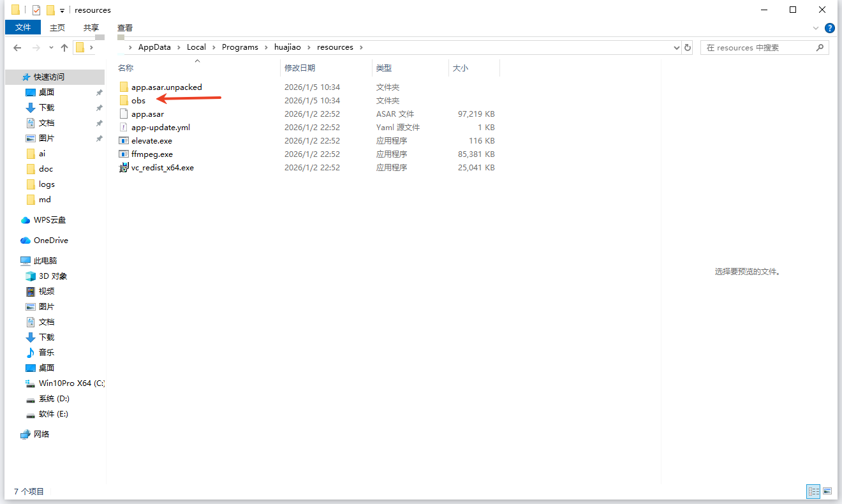Click the Up one level arrow
842x504 pixels.
point(64,48)
